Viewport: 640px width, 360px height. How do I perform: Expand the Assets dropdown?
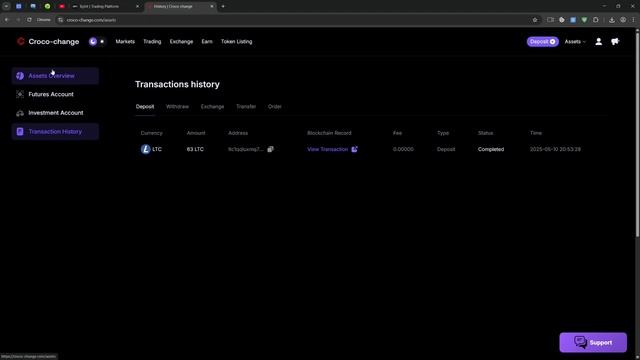pyautogui.click(x=575, y=42)
